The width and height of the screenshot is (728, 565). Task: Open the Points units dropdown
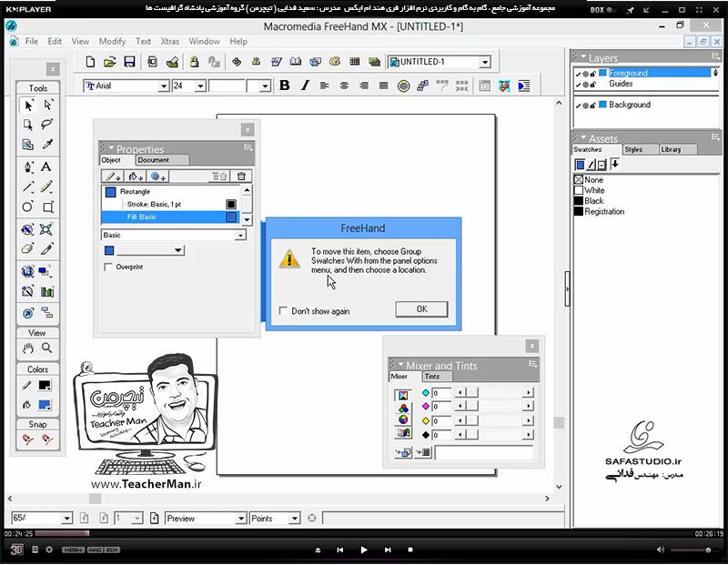[294, 519]
